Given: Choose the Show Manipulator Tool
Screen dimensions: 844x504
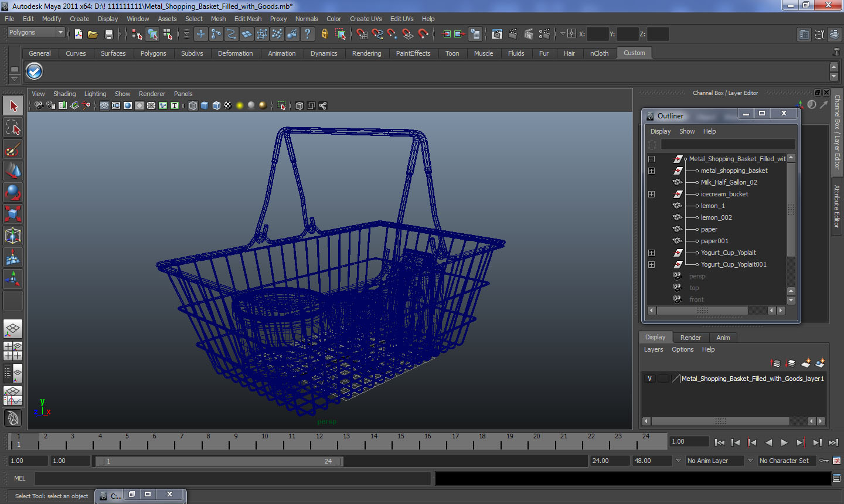Looking at the screenshot, I should point(13,279).
